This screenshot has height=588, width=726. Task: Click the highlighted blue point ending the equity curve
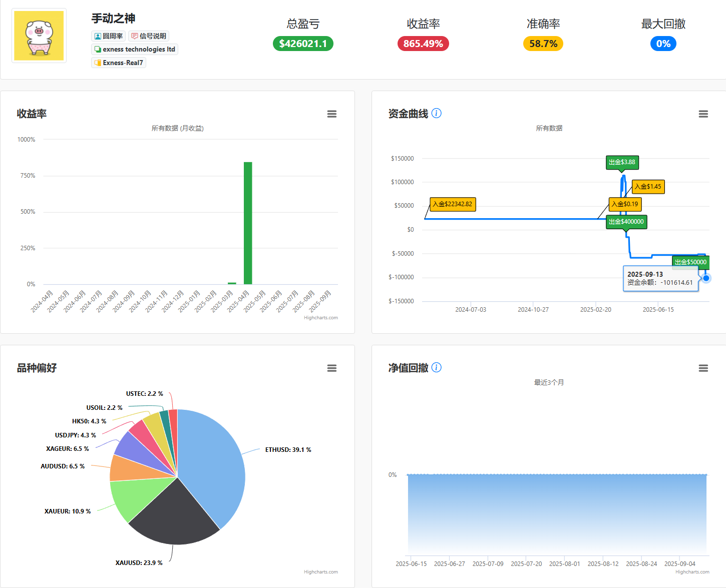(706, 278)
